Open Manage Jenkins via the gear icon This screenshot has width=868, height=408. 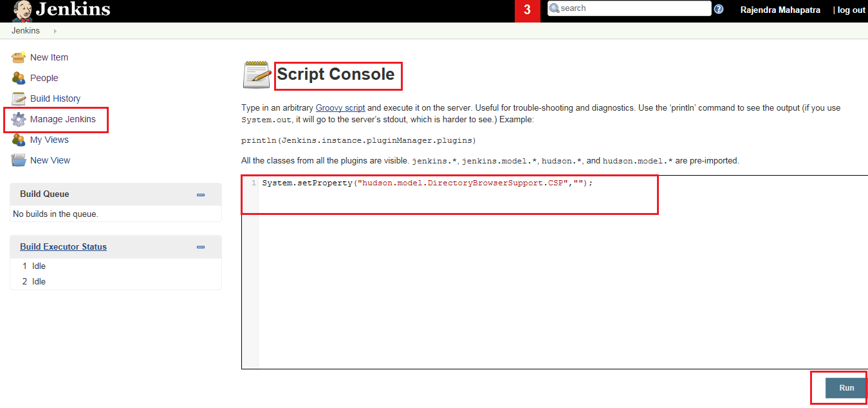coord(18,119)
